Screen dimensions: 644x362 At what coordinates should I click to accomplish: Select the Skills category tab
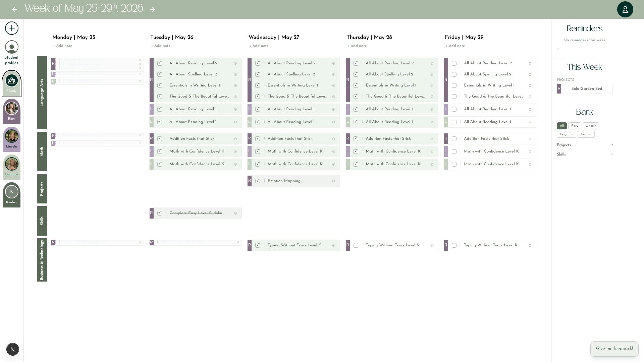tap(42, 221)
